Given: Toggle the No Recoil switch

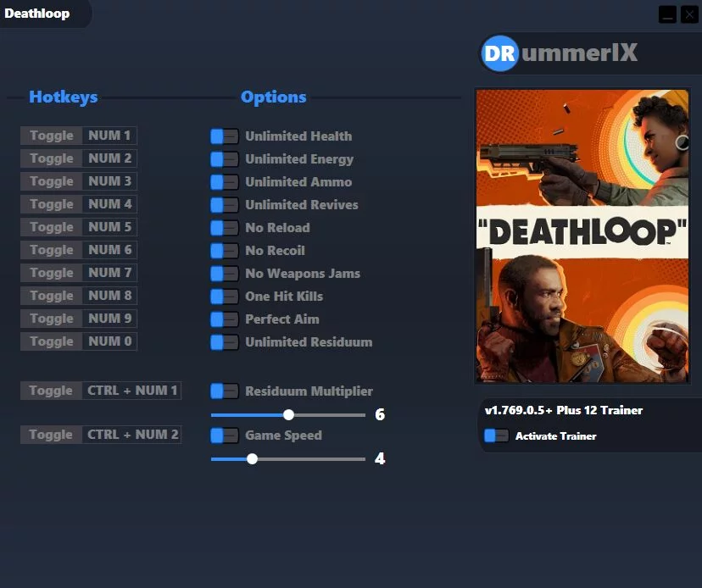Looking at the screenshot, I should coord(225,251).
